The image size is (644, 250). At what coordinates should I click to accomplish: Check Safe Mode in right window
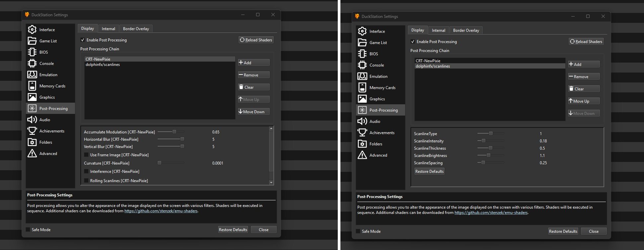[358, 231]
